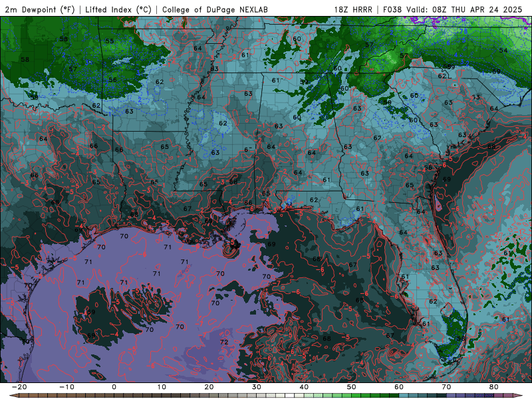The width and height of the screenshot is (532, 399).
Task: Click the "55" dewpoint value on the map
Action: coord(109,41)
